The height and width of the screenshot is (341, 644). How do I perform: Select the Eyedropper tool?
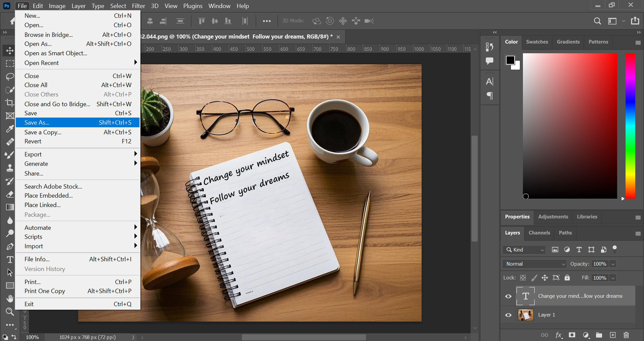[x=10, y=129]
